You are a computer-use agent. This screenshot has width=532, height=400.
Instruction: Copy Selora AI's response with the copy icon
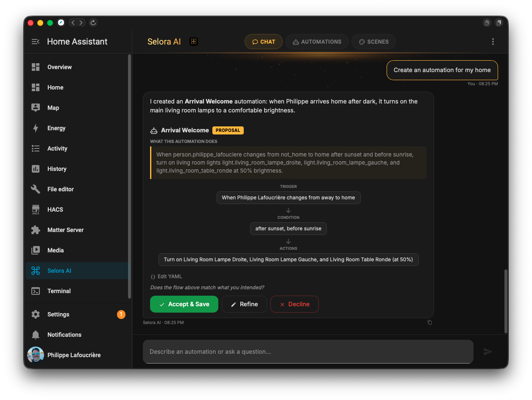[429, 322]
